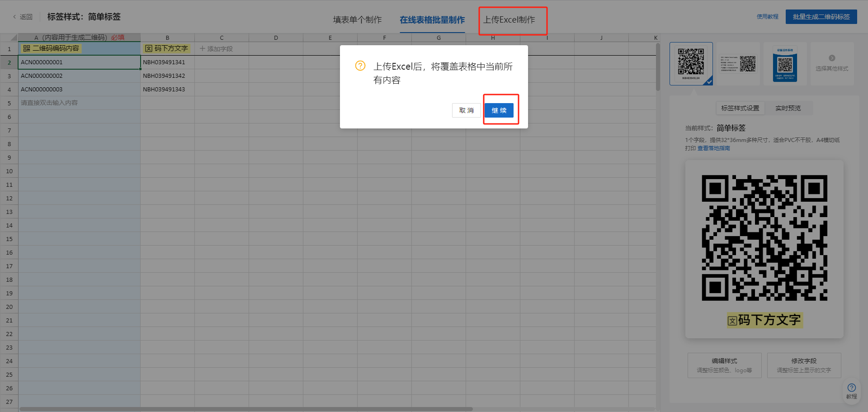Select cell ACN000000002
The height and width of the screenshot is (412, 868).
79,76
